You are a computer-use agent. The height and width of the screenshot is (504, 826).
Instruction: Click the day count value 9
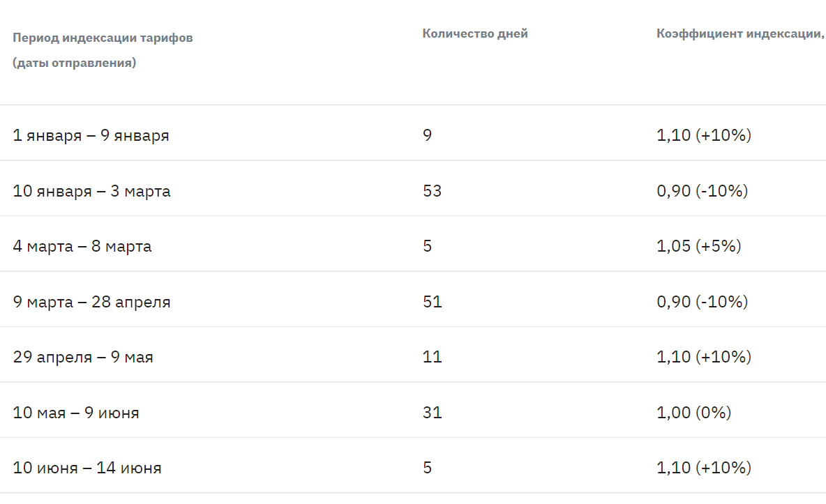[427, 136]
